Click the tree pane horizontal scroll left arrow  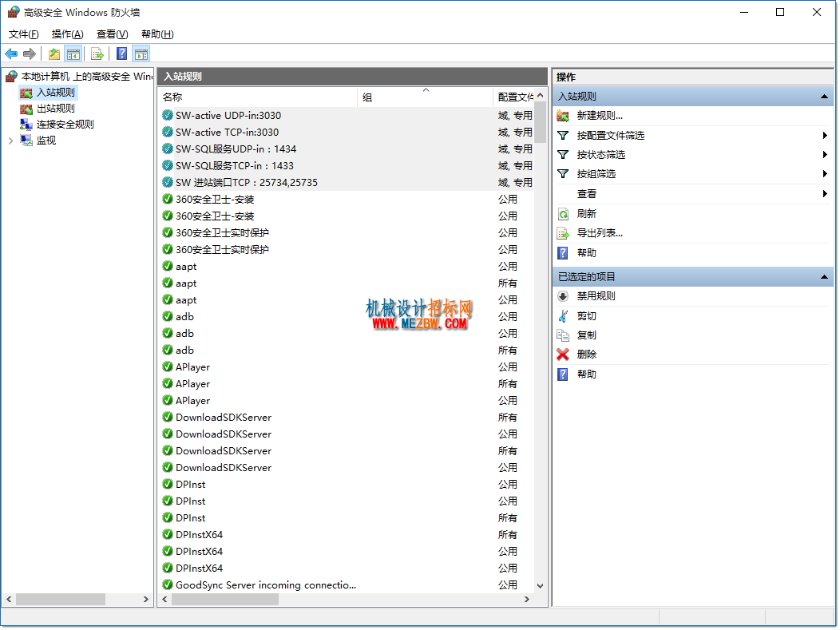click(x=9, y=600)
